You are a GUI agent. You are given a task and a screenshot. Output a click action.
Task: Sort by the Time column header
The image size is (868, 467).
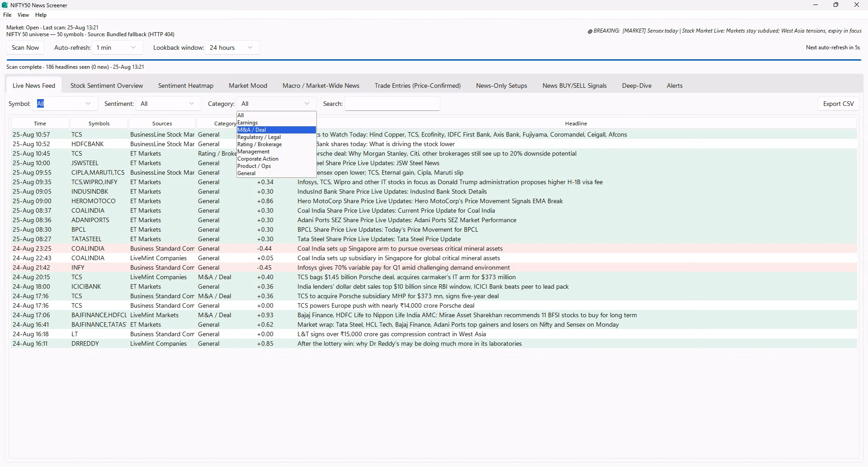(40, 124)
